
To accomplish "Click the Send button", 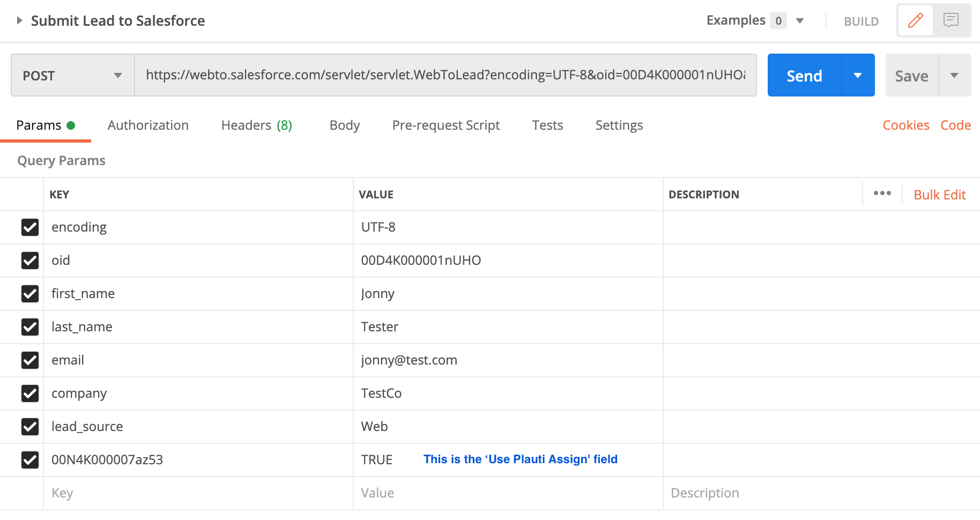I will [x=805, y=75].
